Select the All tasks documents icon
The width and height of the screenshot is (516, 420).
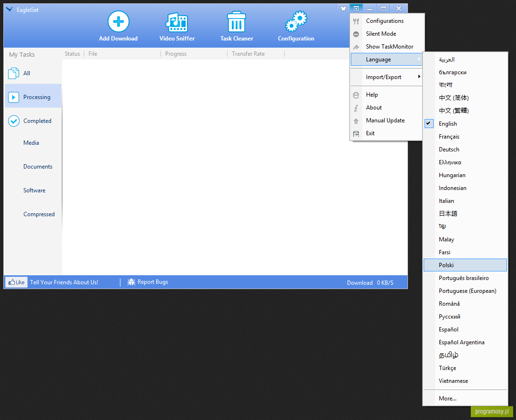pos(13,73)
